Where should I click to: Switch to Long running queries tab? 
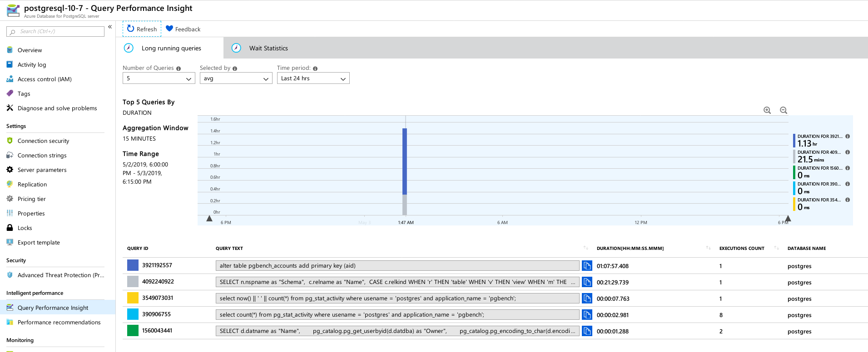(x=170, y=48)
